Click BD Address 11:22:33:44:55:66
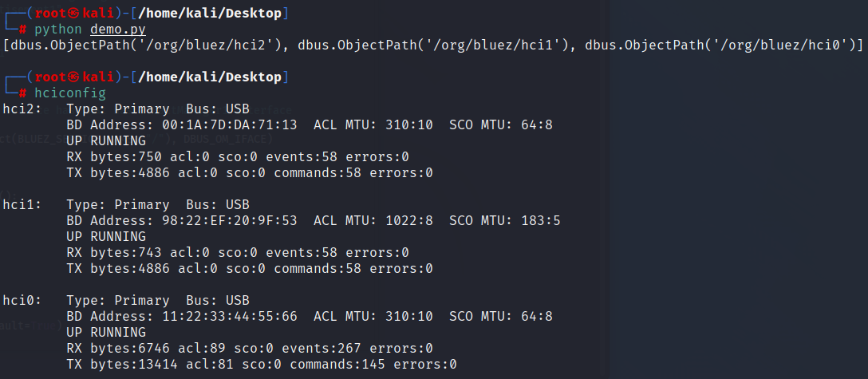The width and height of the screenshot is (868, 379). (182, 317)
